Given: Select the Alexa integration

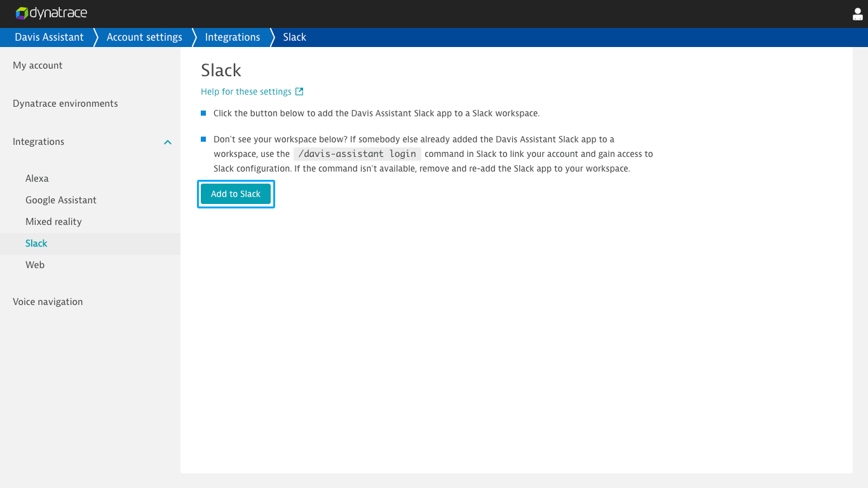Looking at the screenshot, I should coord(37,179).
